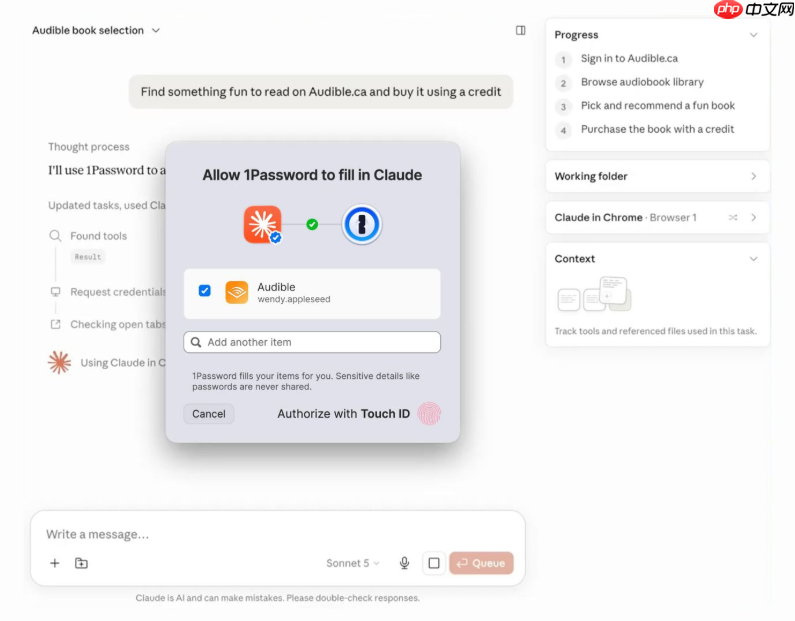This screenshot has height=621, width=795.
Task: Click the plus attachment icon
Action: [55, 563]
